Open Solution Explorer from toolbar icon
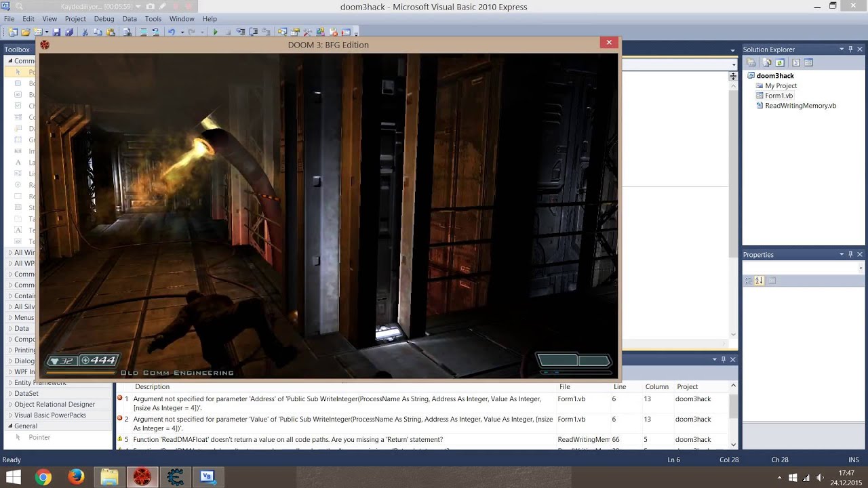This screenshot has width=868, height=488. click(282, 32)
